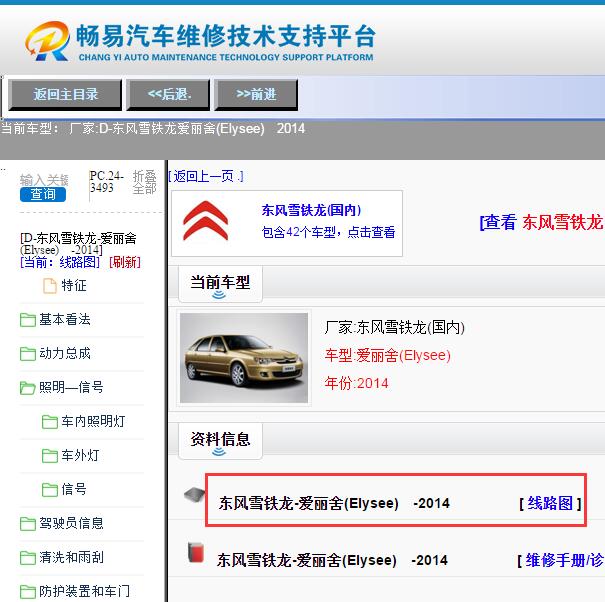Click the >>前进 button
This screenshot has width=605, height=602.
[x=256, y=95]
